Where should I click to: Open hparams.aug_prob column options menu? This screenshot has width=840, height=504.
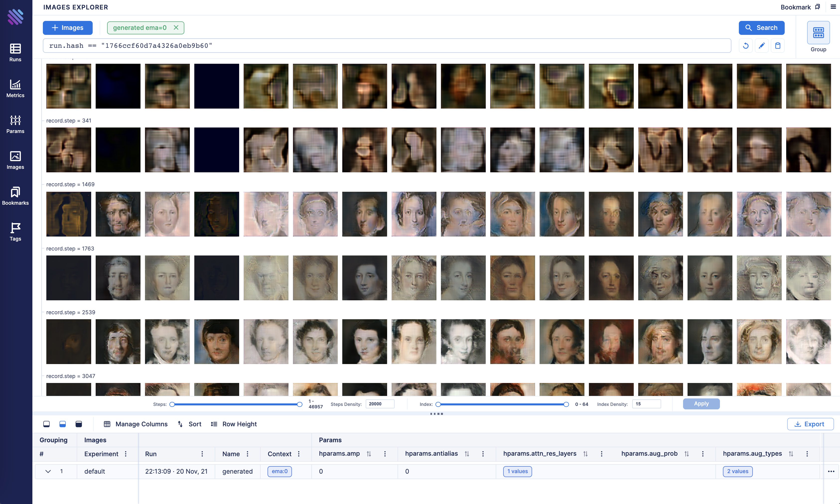[x=703, y=454]
